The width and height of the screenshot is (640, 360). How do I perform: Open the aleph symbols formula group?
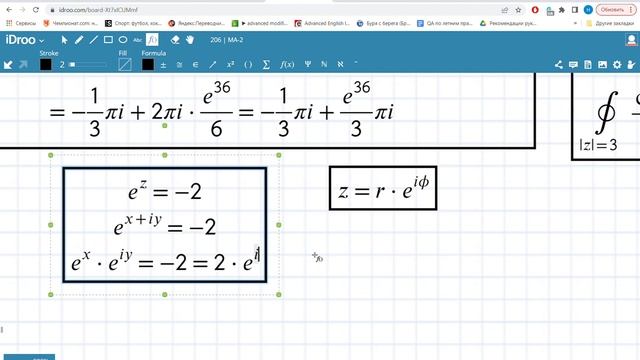click(340, 64)
